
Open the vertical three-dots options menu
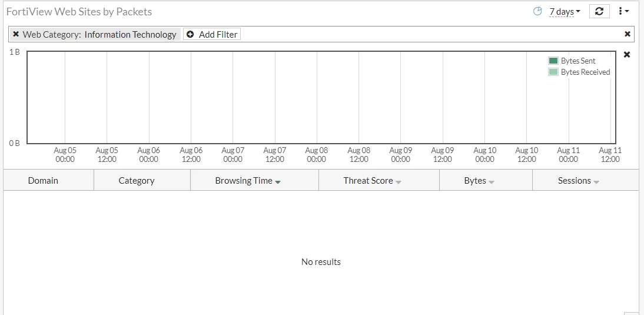coord(623,11)
